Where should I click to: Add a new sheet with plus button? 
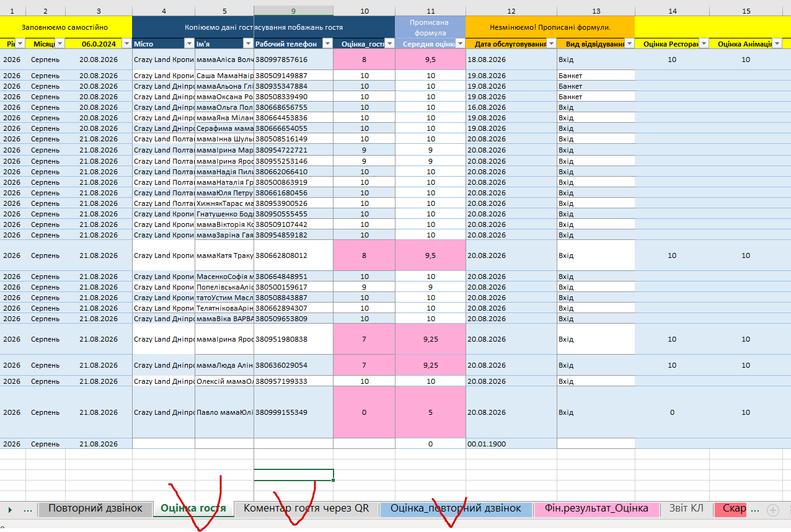(x=772, y=510)
